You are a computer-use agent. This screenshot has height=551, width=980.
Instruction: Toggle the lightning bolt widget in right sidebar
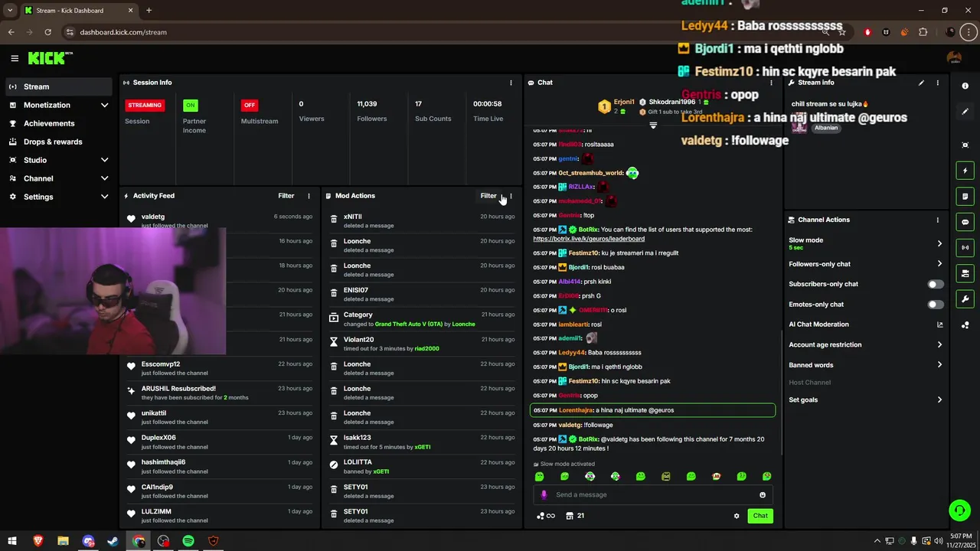pyautogui.click(x=965, y=171)
